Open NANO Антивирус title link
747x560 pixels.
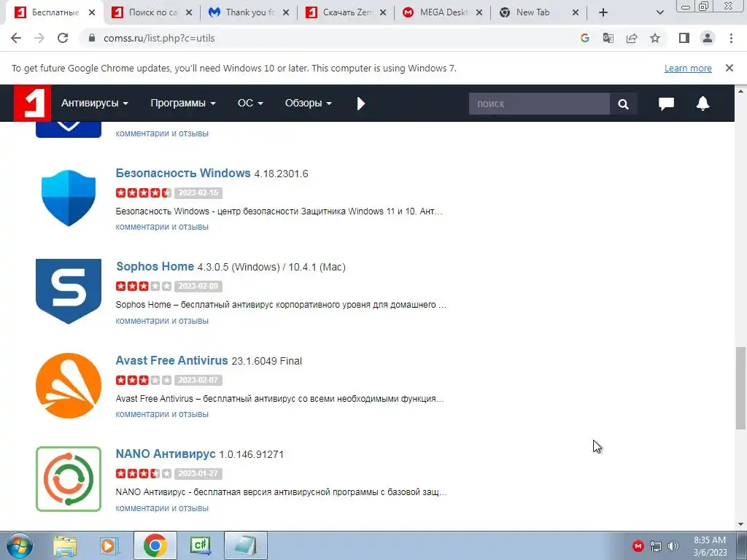coord(166,454)
